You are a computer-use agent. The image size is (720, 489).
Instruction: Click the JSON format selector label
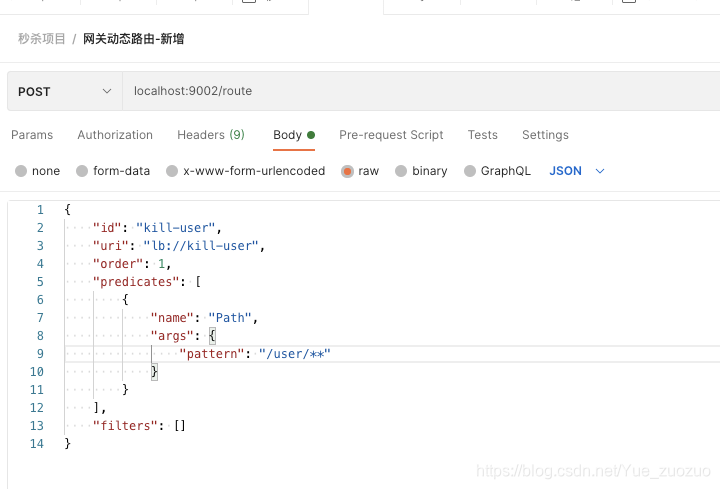point(565,171)
